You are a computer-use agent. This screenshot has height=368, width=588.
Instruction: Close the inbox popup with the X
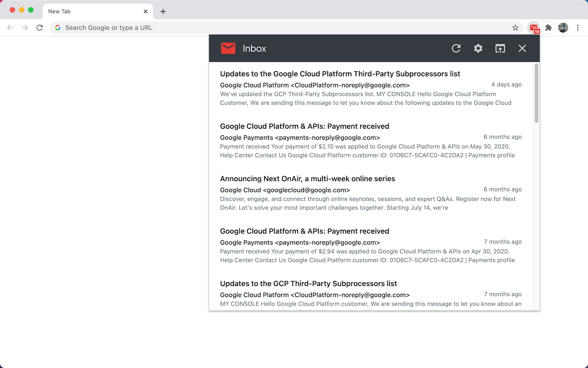522,48
